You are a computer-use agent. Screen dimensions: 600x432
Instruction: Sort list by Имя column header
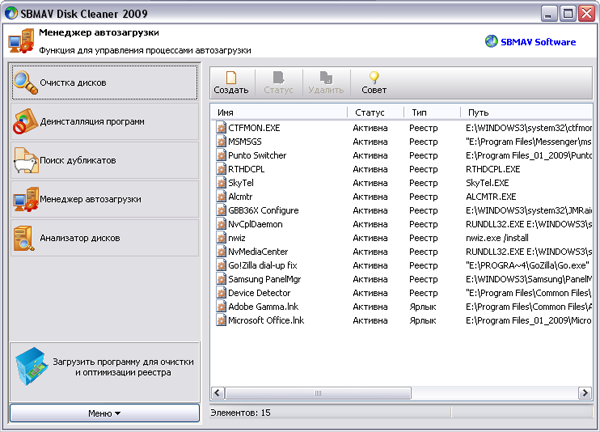(x=279, y=112)
